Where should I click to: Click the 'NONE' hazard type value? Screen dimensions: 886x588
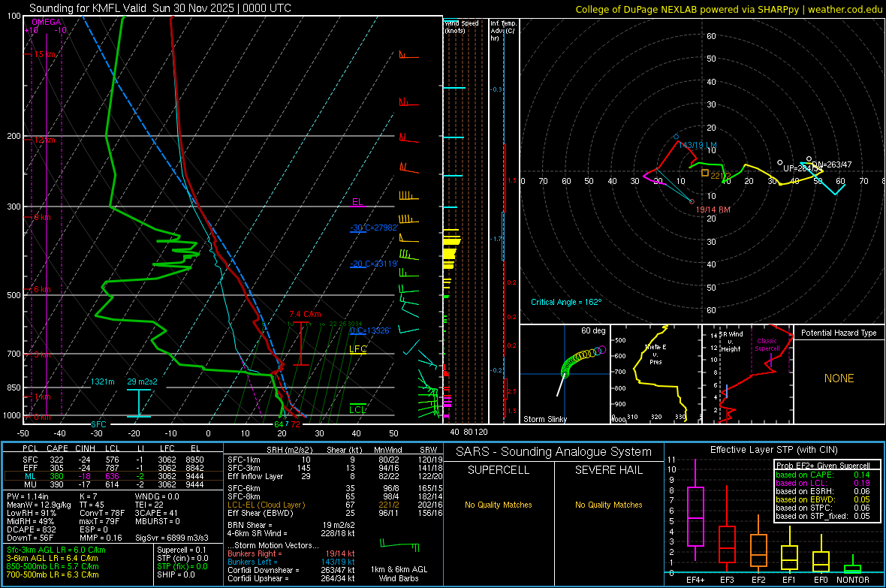[839, 378]
